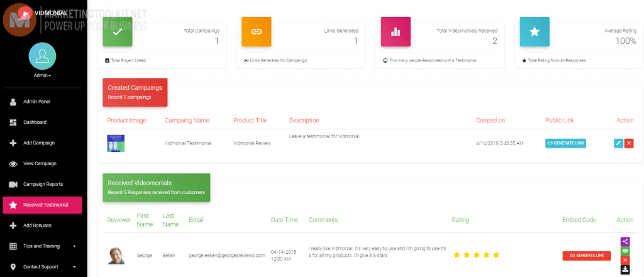Toggle view with green eye icon for George
The height and width of the screenshot is (277, 644).
tap(625, 251)
